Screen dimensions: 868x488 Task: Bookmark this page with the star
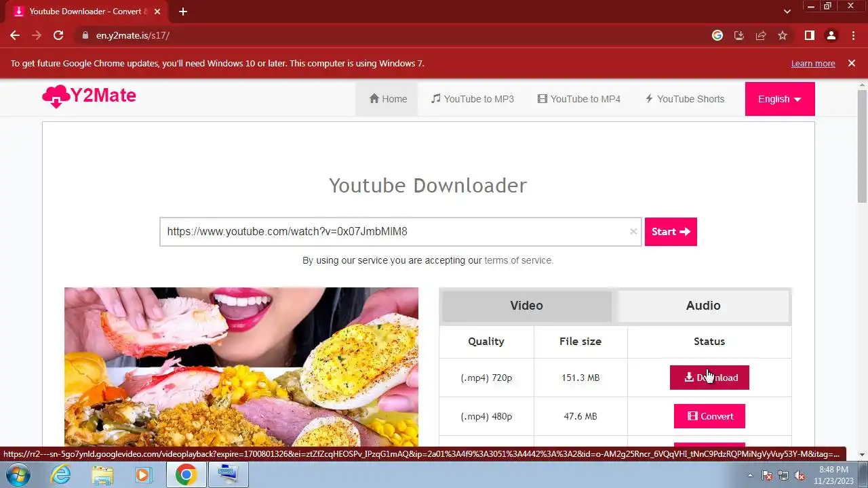point(783,35)
